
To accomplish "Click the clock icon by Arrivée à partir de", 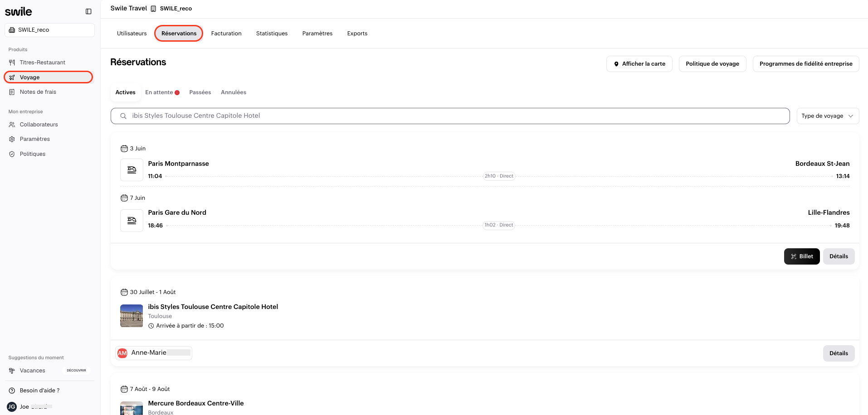I will click(x=151, y=326).
